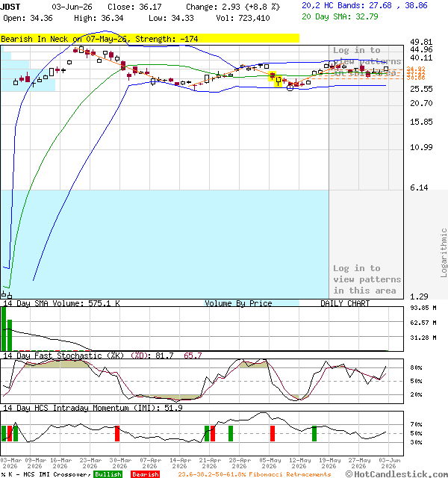
Task: Click the 1.29 price axis label
Action: point(419,297)
